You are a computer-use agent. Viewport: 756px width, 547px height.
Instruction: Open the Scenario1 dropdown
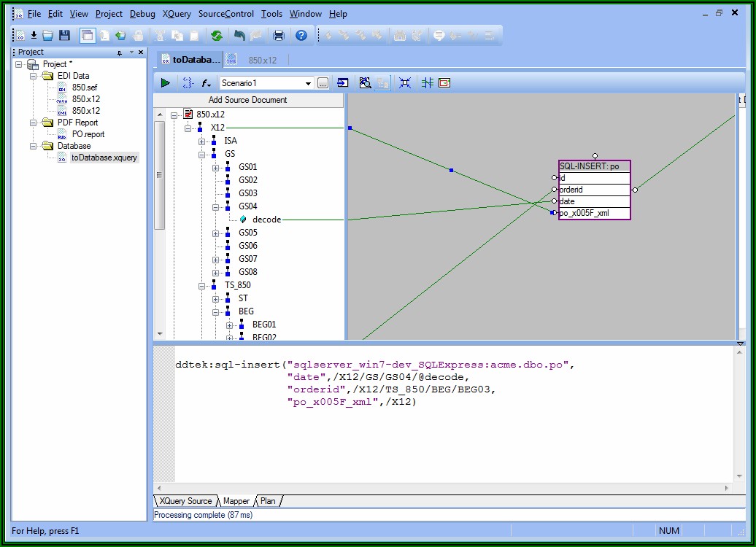pyautogui.click(x=308, y=83)
